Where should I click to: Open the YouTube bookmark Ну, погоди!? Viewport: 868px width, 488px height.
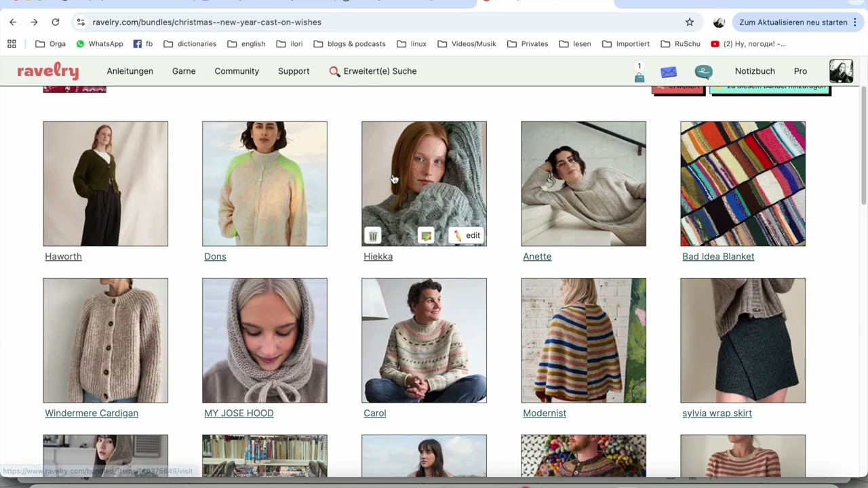click(x=748, y=44)
